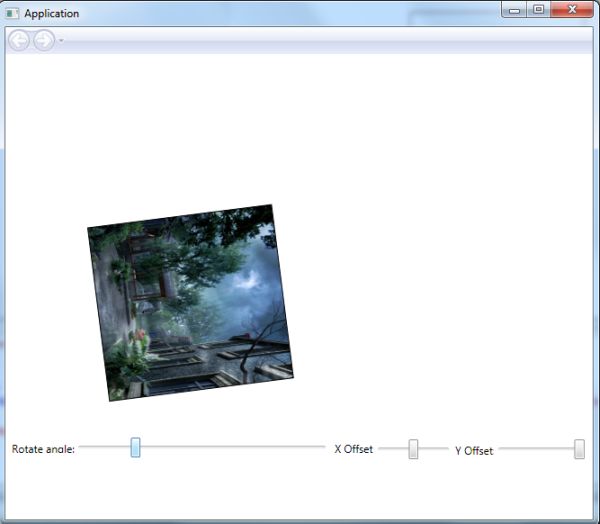This screenshot has width=600, height=524.
Task: Click the Rotate angle label
Action: [43, 449]
